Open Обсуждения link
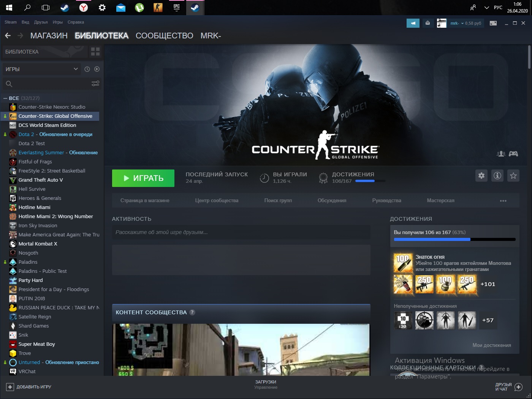The width and height of the screenshot is (532, 399). (332, 201)
